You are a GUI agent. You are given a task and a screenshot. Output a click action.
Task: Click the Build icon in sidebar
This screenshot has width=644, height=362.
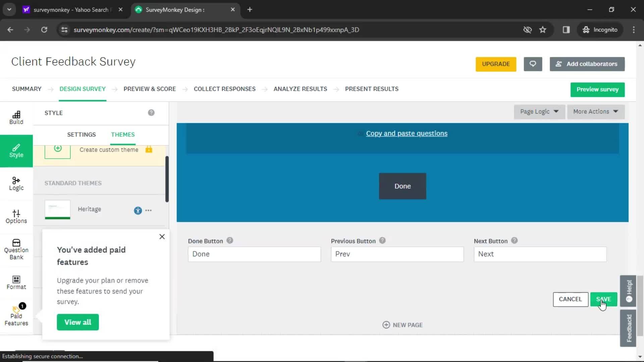click(16, 117)
